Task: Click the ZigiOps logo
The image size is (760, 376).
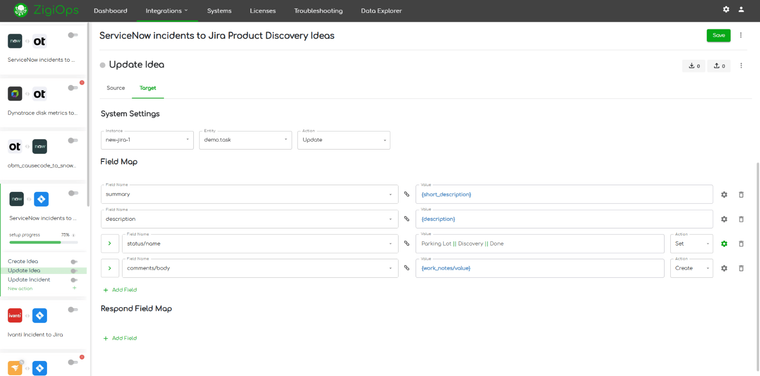Action: 46,10
